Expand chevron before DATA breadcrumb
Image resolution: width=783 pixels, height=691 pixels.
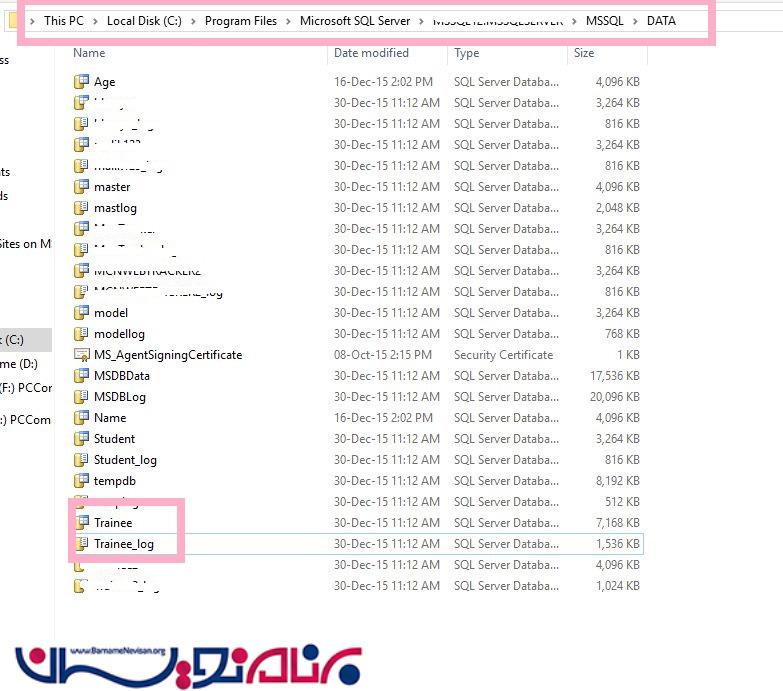click(635, 21)
